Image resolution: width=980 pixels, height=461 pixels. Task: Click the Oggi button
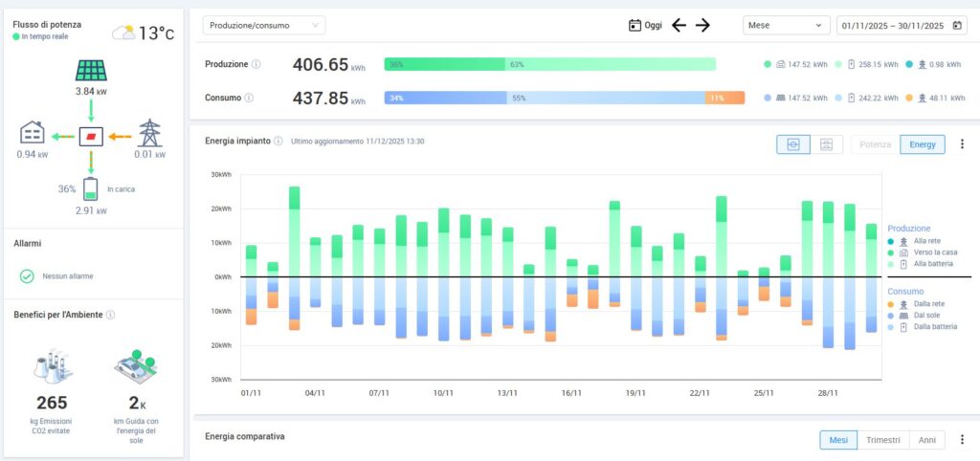pyautogui.click(x=646, y=26)
